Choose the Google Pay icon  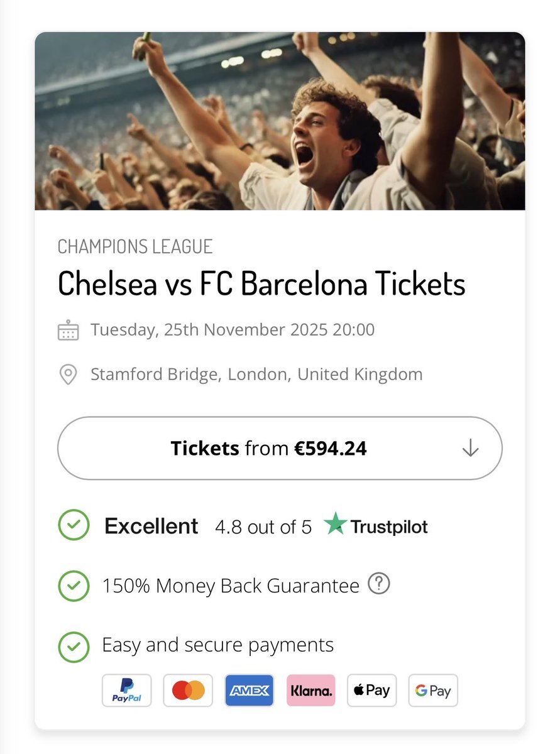pos(433,691)
